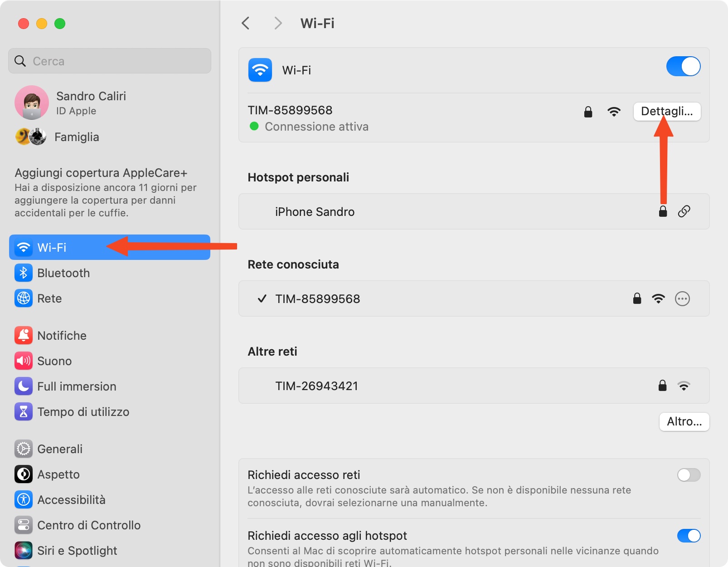
Task: Open Accessibilità settings label
Action: pyautogui.click(x=71, y=500)
